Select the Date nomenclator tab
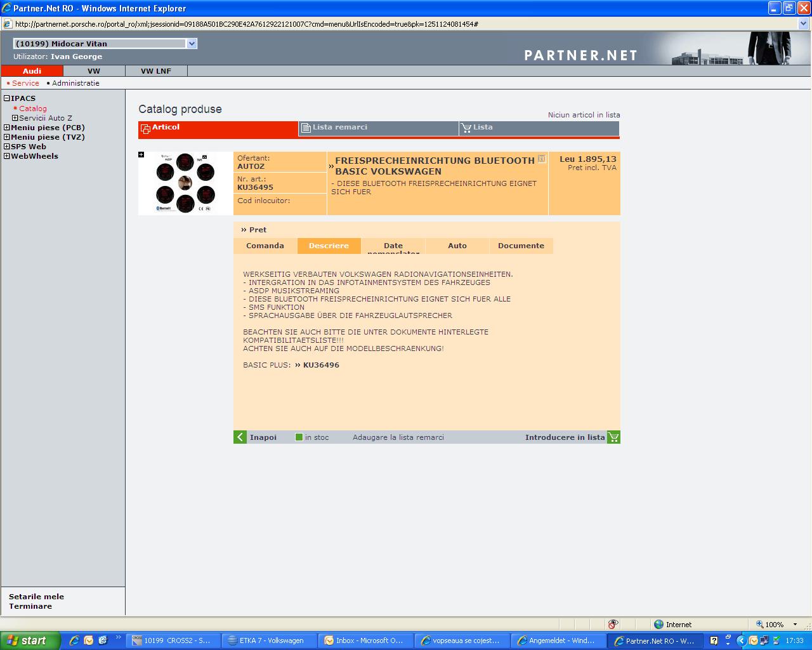The width and height of the screenshot is (812, 650). pos(393,246)
